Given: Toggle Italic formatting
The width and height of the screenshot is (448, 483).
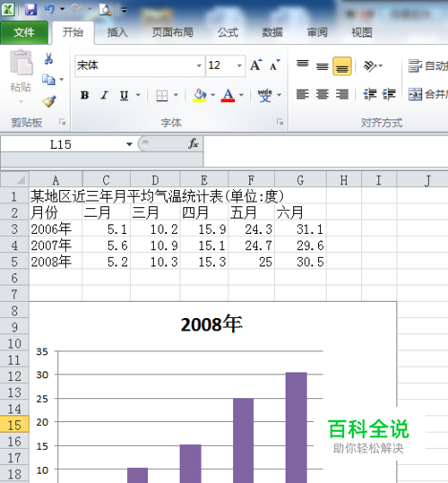Looking at the screenshot, I should pyautogui.click(x=105, y=95).
